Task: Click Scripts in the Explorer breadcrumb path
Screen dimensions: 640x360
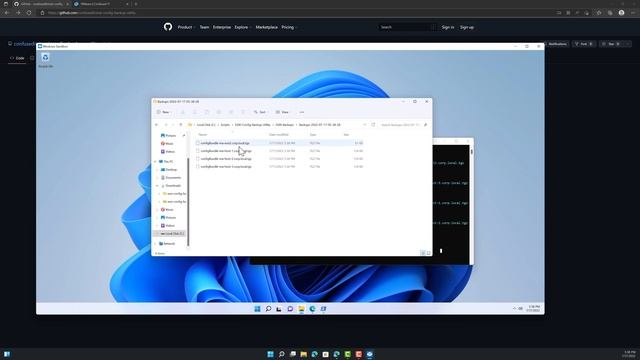Action: pos(225,124)
